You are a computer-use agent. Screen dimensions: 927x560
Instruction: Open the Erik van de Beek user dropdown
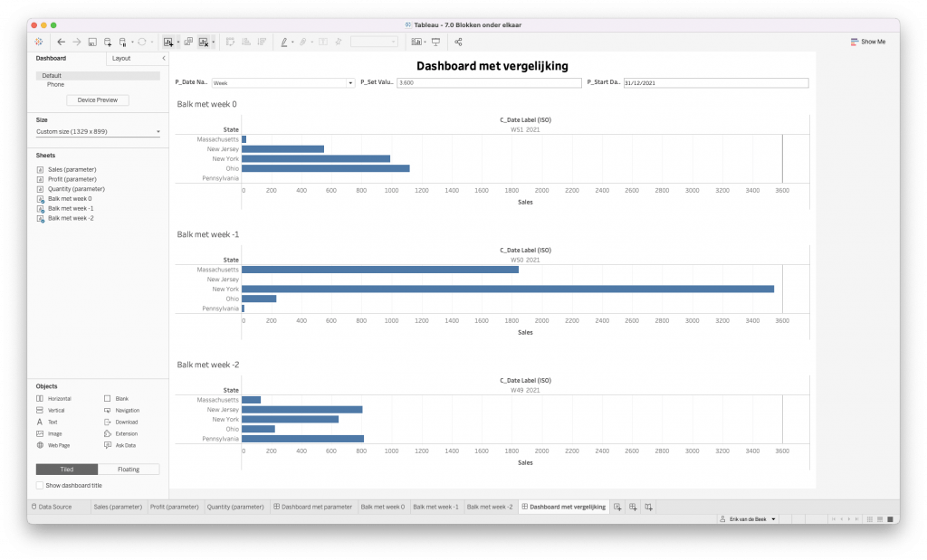pyautogui.click(x=747, y=519)
